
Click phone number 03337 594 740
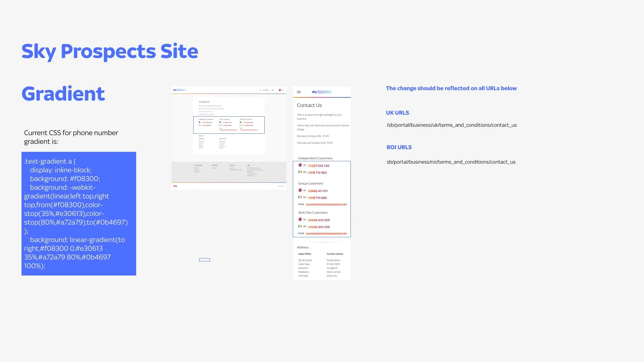[318, 166]
